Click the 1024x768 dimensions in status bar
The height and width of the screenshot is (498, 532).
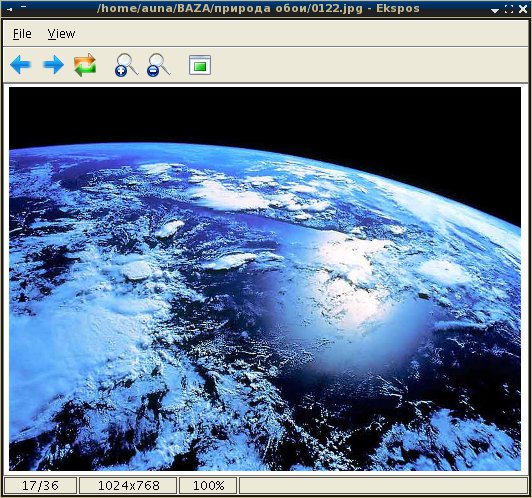tap(128, 486)
